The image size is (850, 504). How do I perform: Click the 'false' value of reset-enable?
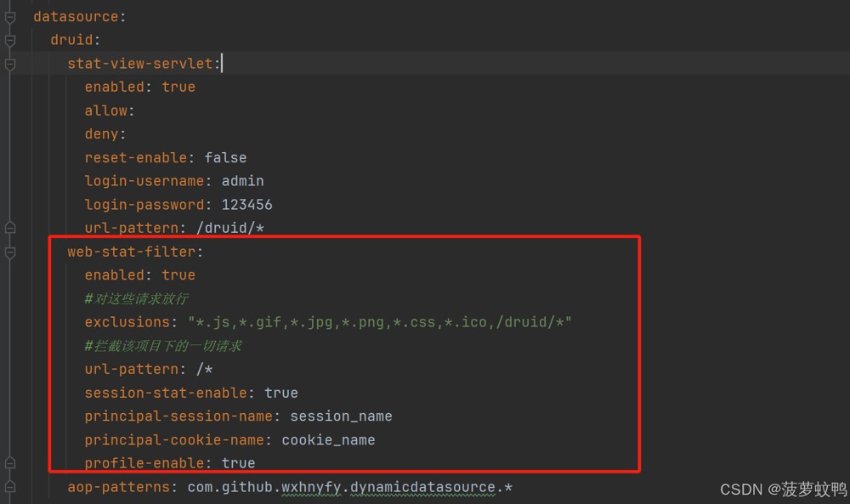tap(225, 158)
